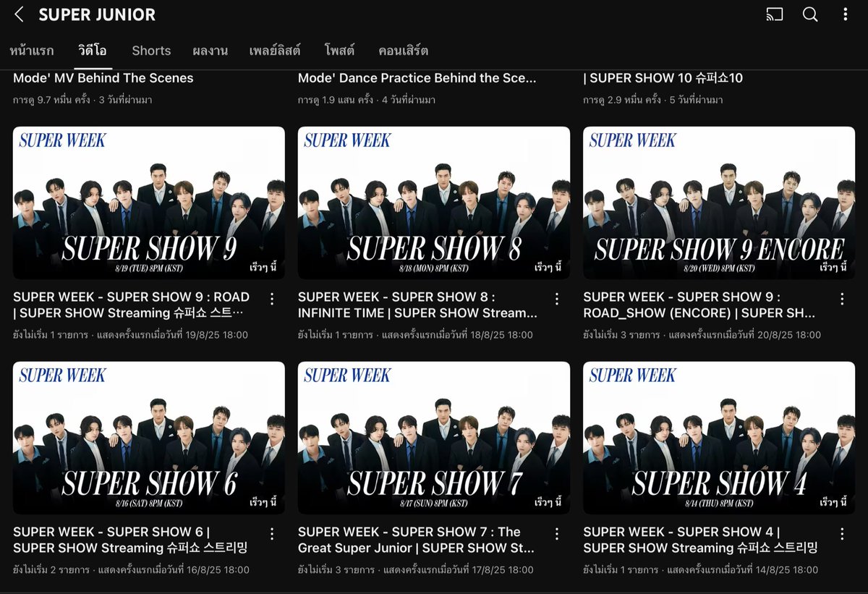
Task: Open the ผลงาน tab
Action: pyautogui.click(x=210, y=51)
